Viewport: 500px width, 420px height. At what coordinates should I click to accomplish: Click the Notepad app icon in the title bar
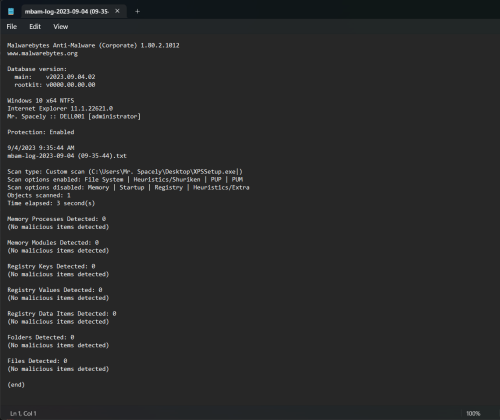[x=11, y=11]
